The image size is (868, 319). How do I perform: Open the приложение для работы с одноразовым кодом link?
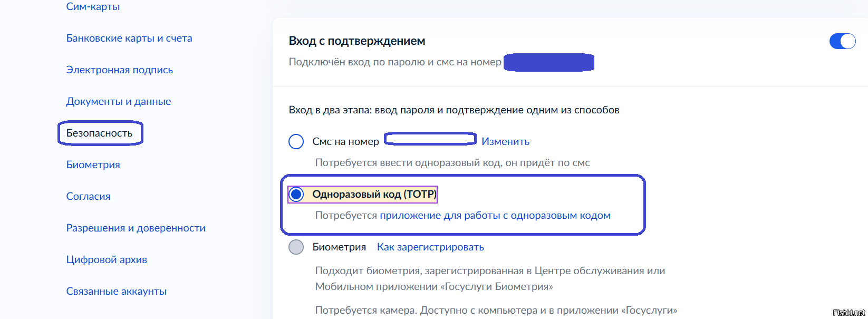(x=495, y=215)
